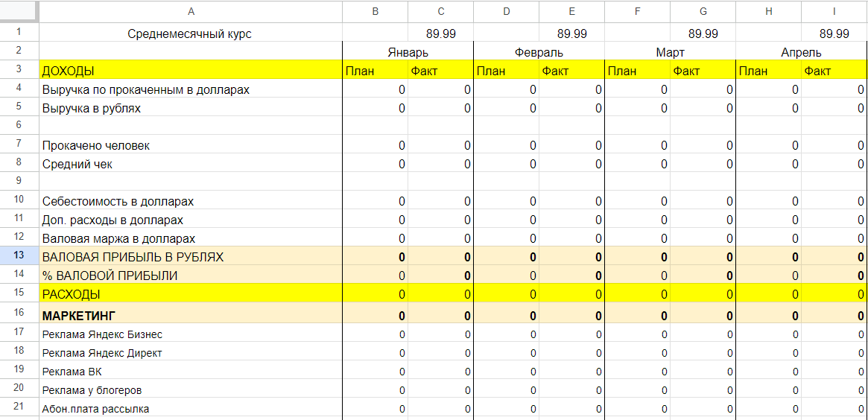The image size is (868, 420).
Task: Click the ДОХОДЫ cell
Action: coord(191,70)
